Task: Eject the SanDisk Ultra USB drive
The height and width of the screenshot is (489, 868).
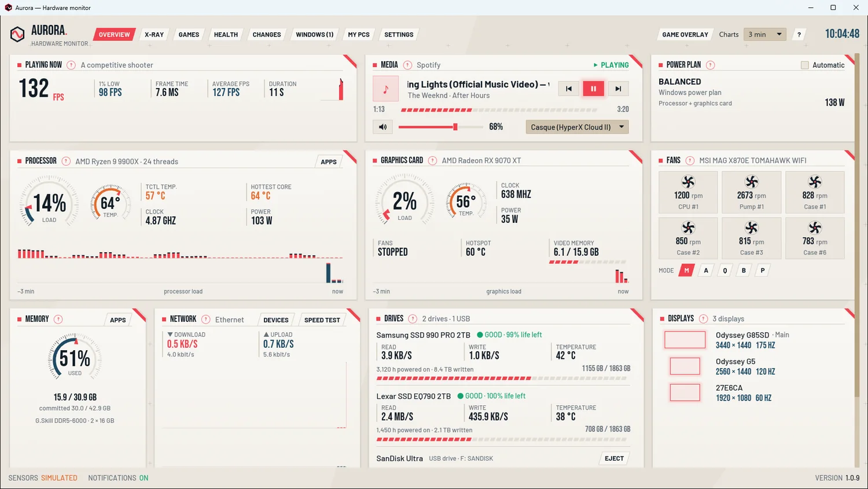Action: (614, 458)
